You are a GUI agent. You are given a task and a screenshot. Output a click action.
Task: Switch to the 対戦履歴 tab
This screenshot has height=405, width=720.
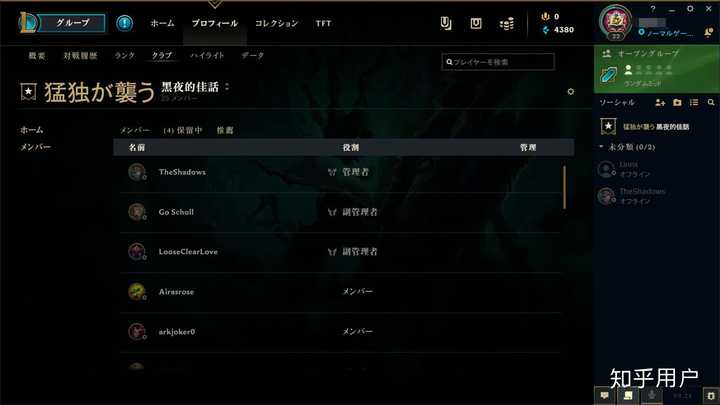80,56
